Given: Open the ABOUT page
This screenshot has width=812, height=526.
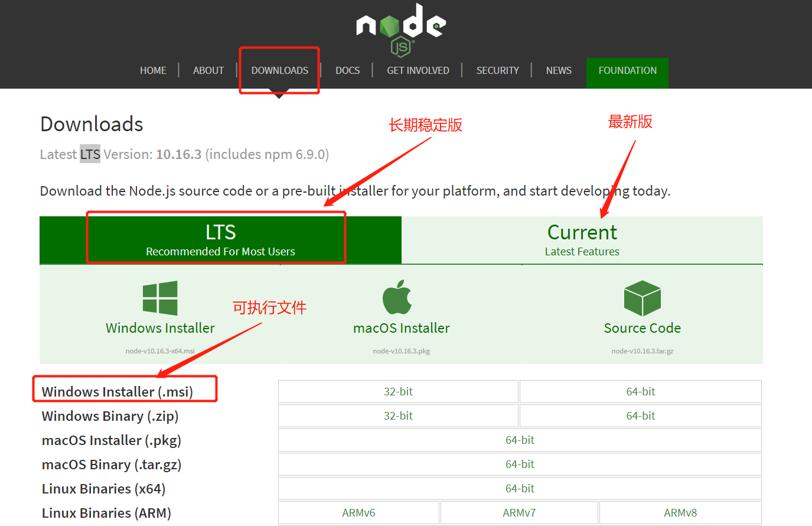Looking at the screenshot, I should point(208,70).
